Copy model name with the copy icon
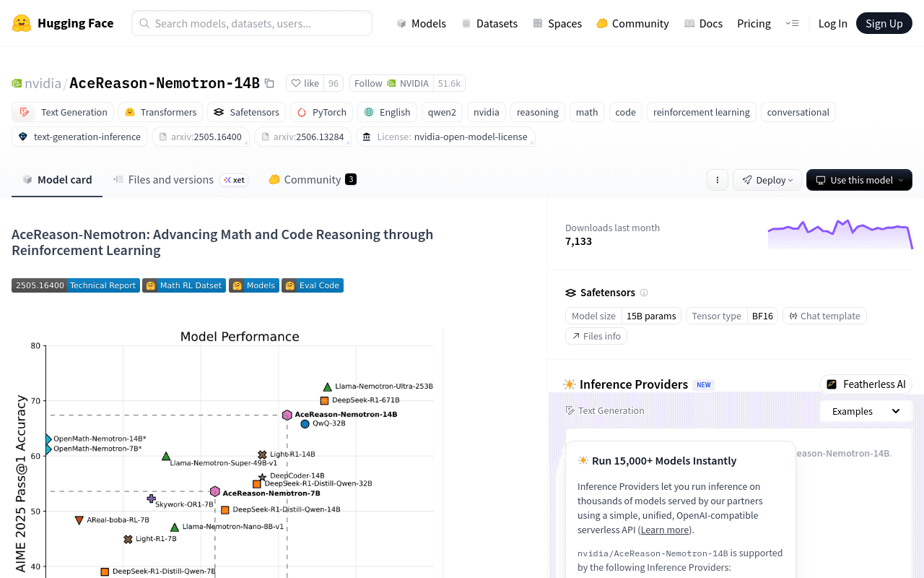Viewport: 924px width, 578px height. pos(269,83)
